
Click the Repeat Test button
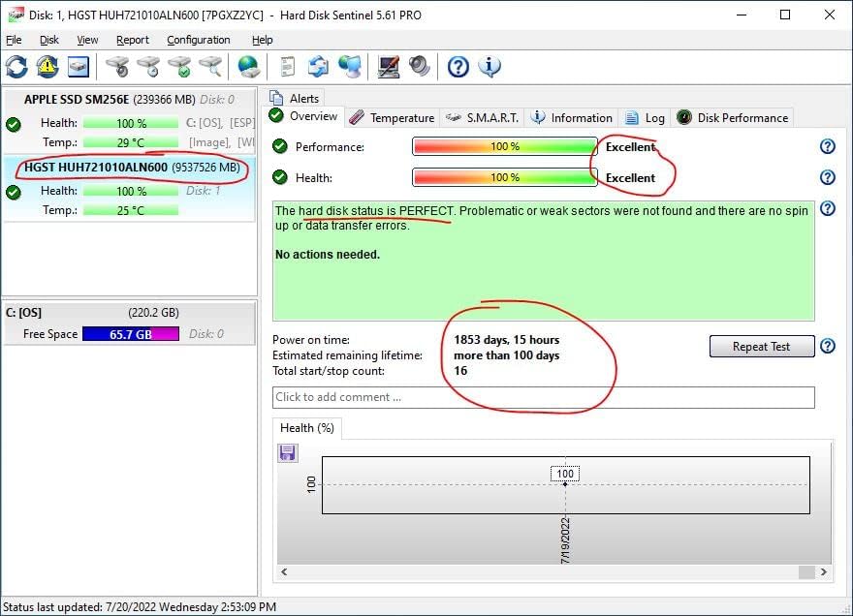762,347
